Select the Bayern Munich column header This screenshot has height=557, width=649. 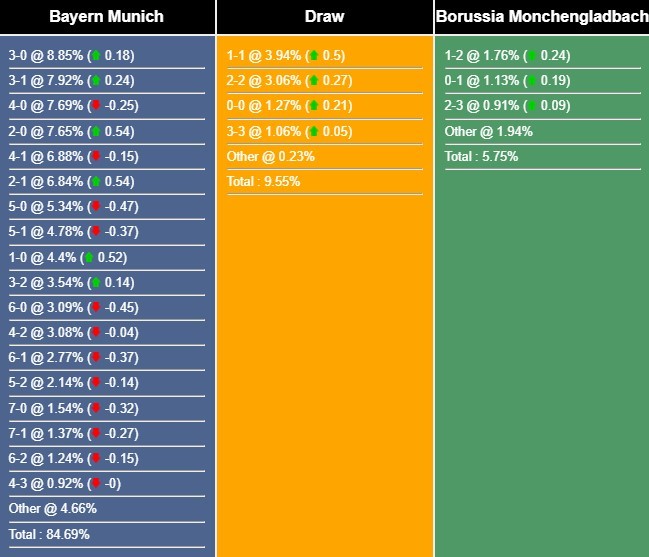click(x=107, y=17)
